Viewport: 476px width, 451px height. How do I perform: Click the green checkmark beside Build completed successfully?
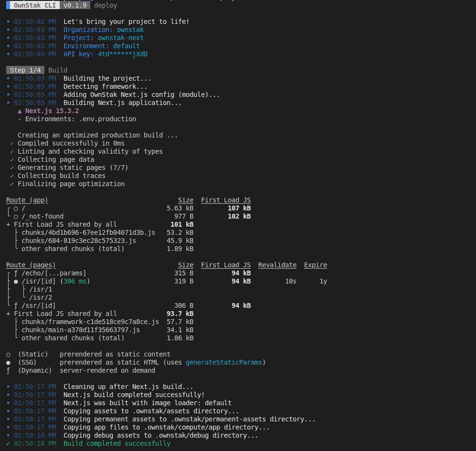[8, 443]
